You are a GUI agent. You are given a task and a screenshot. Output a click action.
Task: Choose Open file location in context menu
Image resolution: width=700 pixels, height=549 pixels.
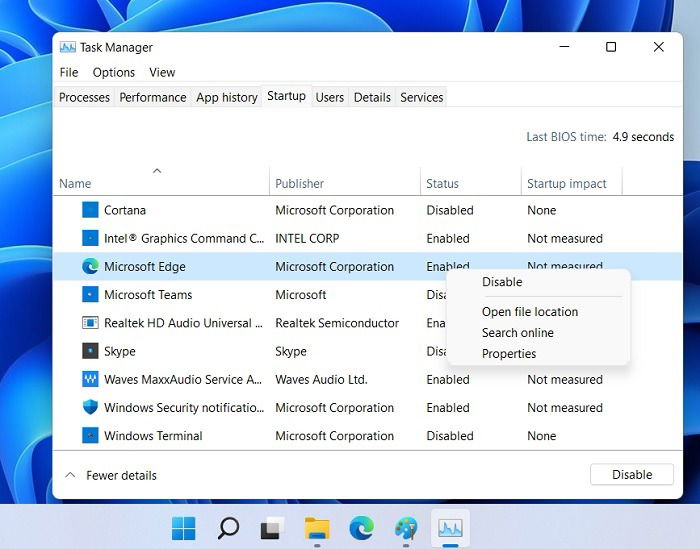point(530,312)
